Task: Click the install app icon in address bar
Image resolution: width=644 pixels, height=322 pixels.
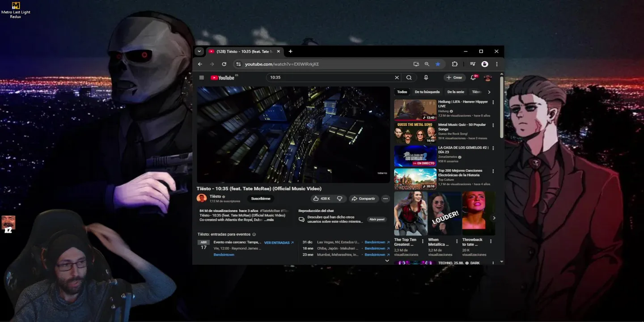Action: pos(416,64)
